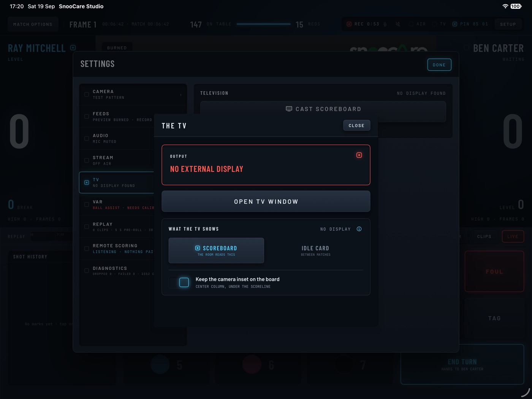Click the Audio row status square icon
This screenshot has height=399, width=532.
[87, 138]
